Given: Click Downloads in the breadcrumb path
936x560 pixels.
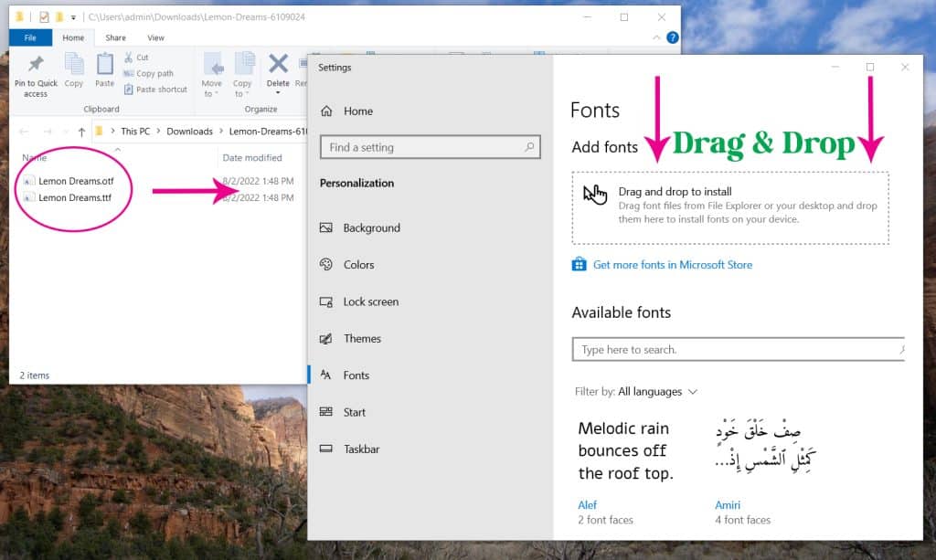Looking at the screenshot, I should [189, 132].
